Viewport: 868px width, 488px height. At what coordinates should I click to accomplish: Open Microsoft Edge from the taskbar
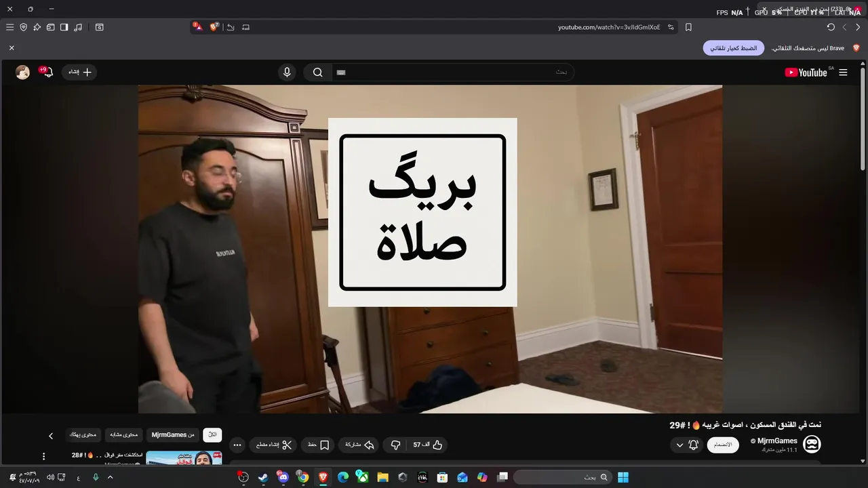343,477
